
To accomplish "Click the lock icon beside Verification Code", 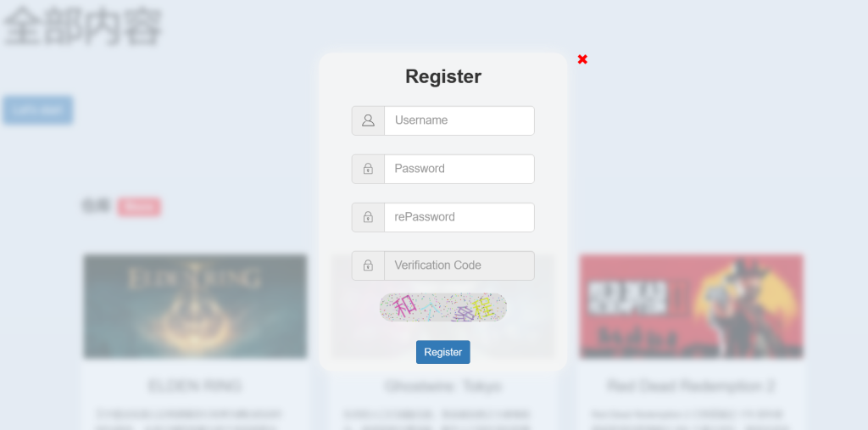I will tap(368, 265).
